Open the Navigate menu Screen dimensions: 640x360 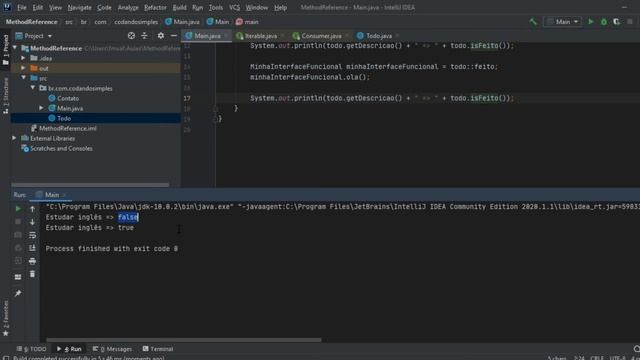(x=79, y=7)
